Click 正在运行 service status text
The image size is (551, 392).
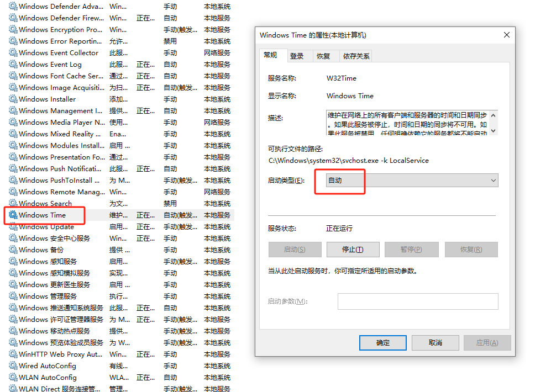click(339, 229)
